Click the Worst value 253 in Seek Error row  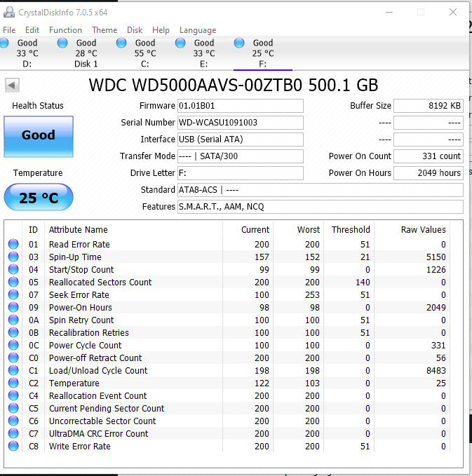pos(312,294)
